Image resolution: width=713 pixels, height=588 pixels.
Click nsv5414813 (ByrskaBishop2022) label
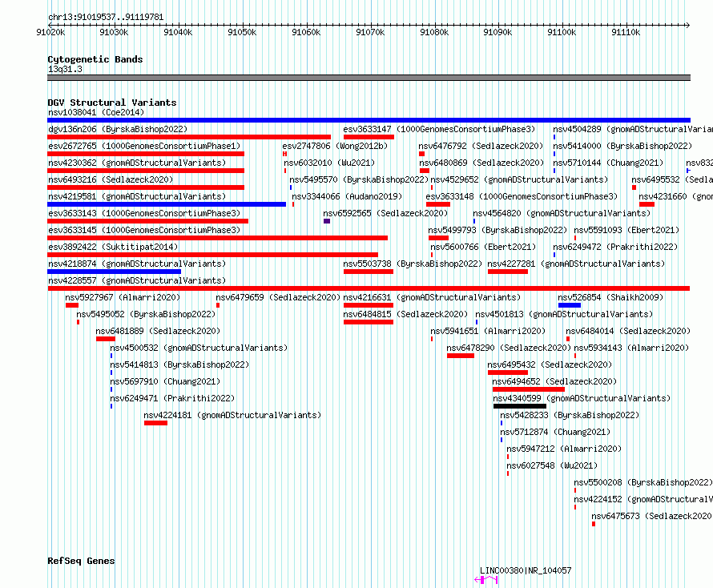pos(180,364)
